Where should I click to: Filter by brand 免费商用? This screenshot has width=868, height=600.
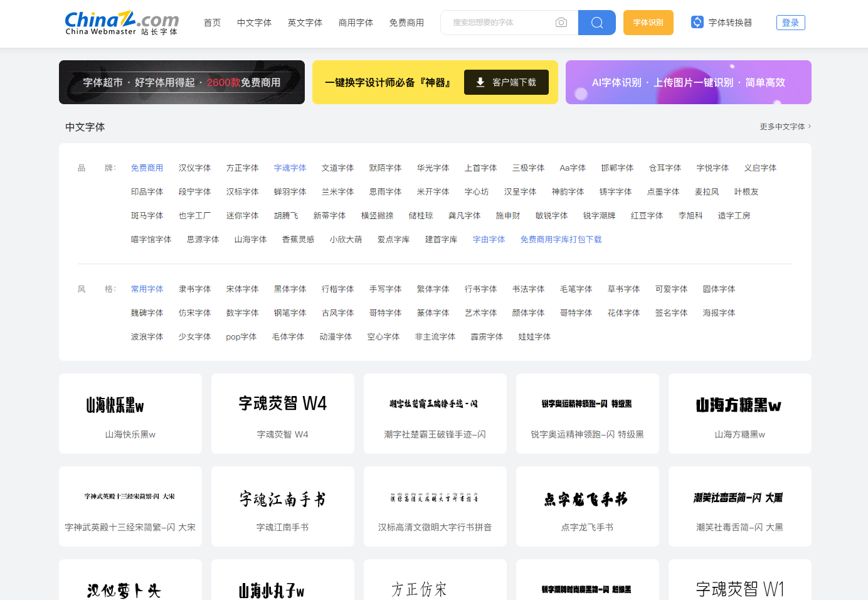click(147, 168)
